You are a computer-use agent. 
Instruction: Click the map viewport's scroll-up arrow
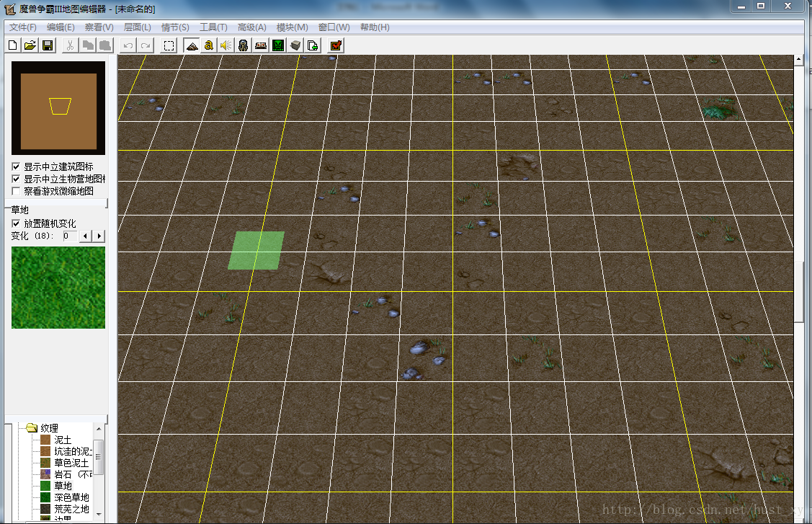pos(798,60)
